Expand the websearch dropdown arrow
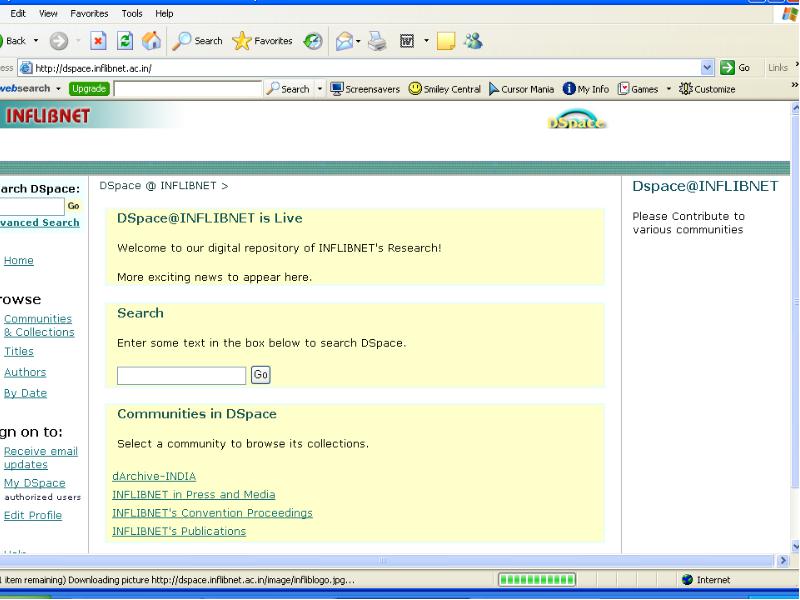 point(58,89)
